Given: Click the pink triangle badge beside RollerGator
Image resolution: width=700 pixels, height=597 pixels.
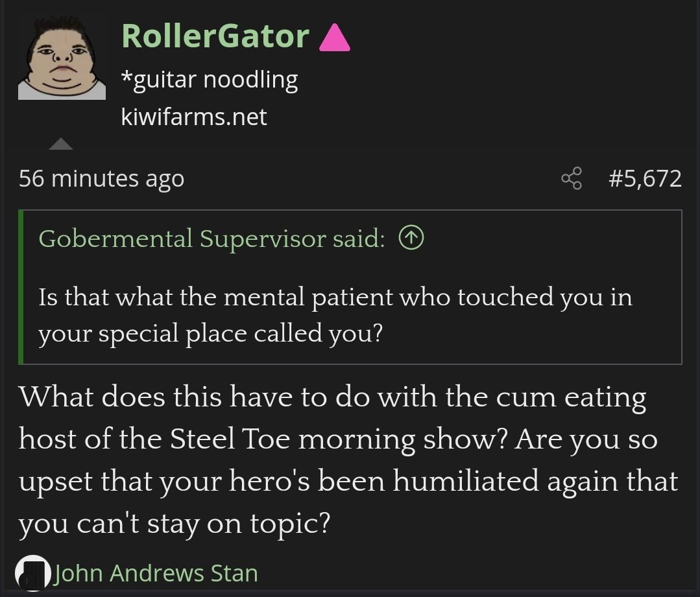Looking at the screenshot, I should pyautogui.click(x=335, y=38).
